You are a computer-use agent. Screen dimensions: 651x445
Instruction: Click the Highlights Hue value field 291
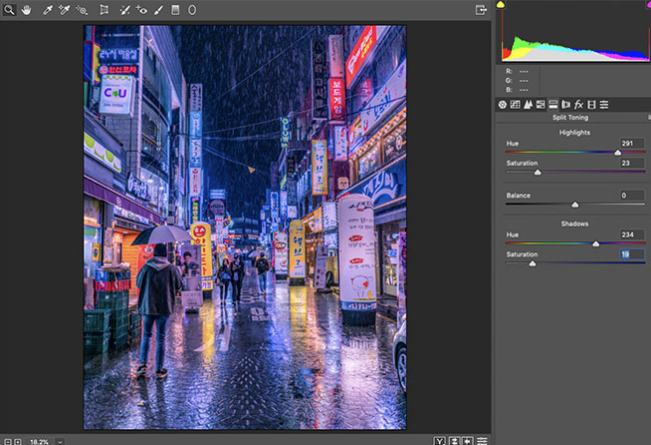pyautogui.click(x=631, y=144)
